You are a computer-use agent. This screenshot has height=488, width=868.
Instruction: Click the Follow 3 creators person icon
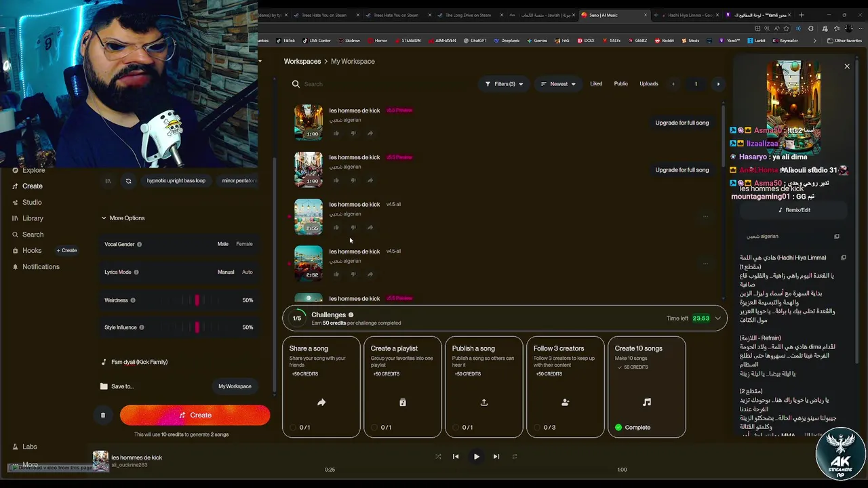coord(566,403)
